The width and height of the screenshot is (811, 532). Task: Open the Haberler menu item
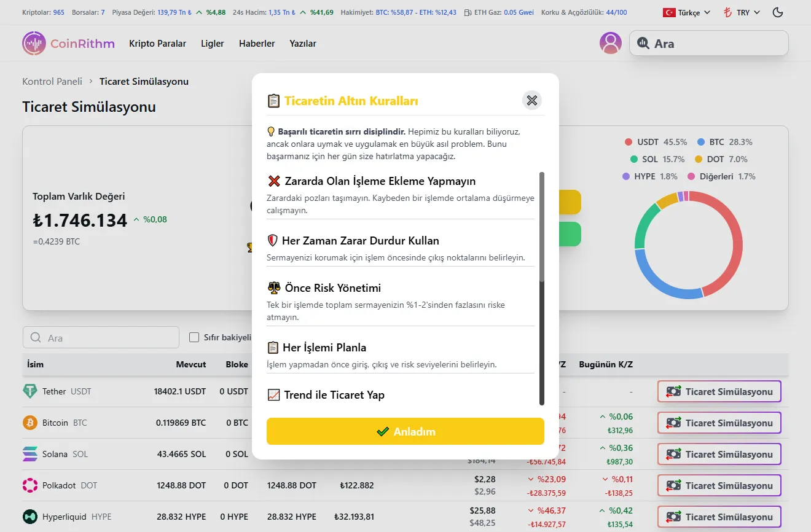point(256,43)
